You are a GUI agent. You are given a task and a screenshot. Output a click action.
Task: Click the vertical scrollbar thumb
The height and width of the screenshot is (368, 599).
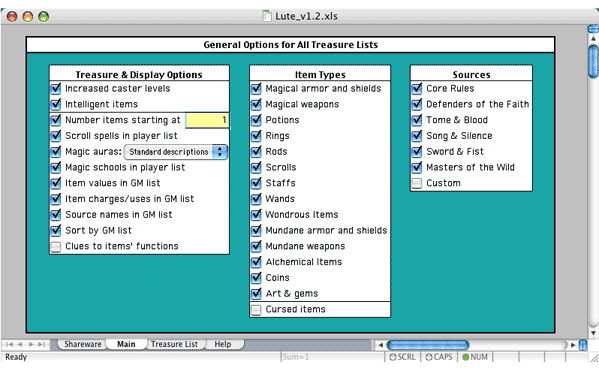[x=593, y=61]
